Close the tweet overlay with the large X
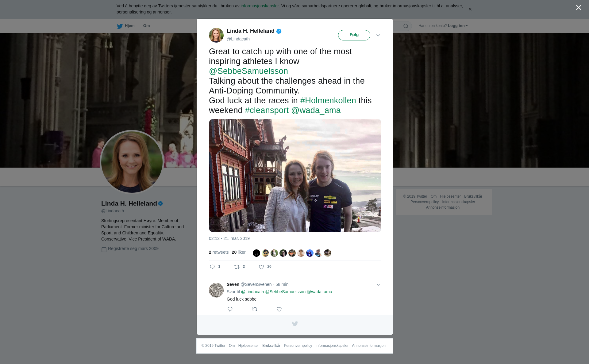The width and height of the screenshot is (589, 364). (x=579, y=8)
